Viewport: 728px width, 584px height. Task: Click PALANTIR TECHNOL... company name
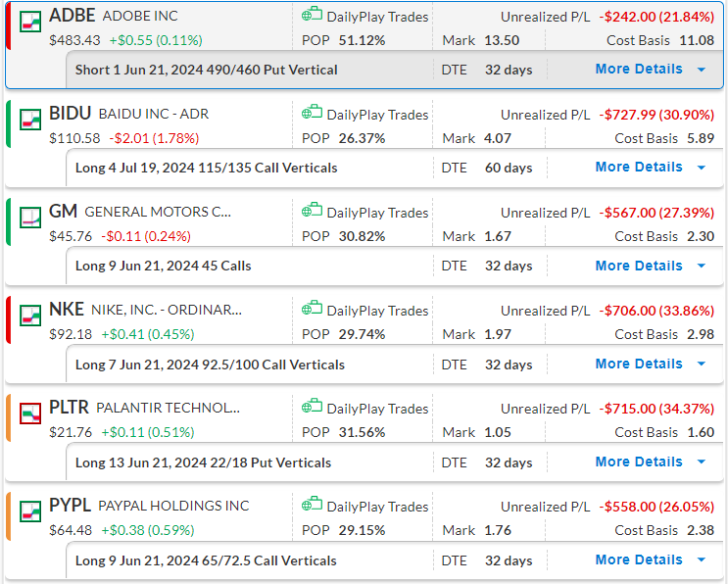click(x=169, y=408)
